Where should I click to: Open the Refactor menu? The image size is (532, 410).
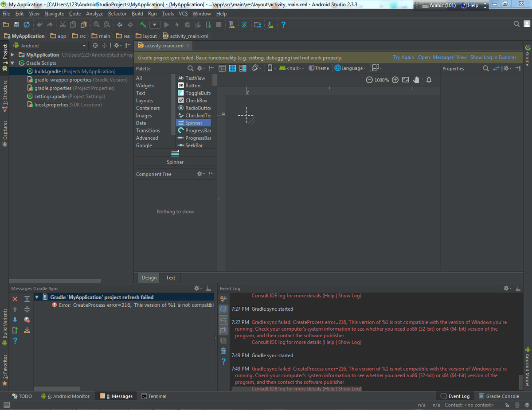(117, 14)
